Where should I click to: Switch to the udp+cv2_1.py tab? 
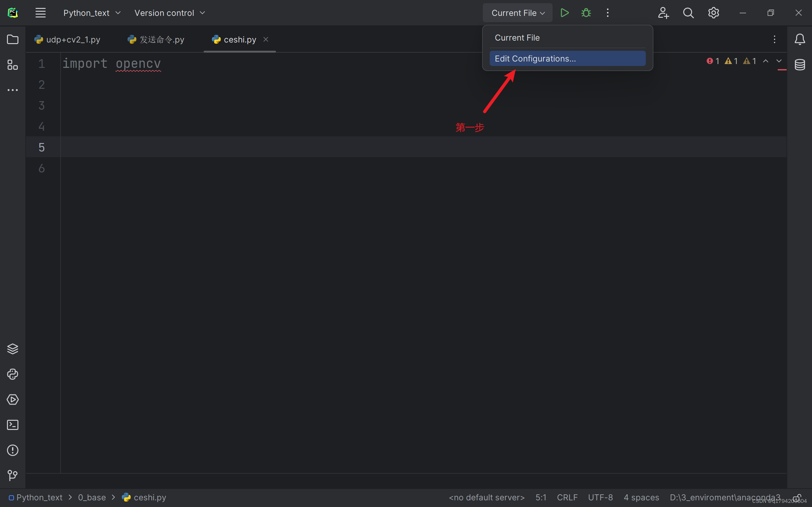click(x=67, y=40)
